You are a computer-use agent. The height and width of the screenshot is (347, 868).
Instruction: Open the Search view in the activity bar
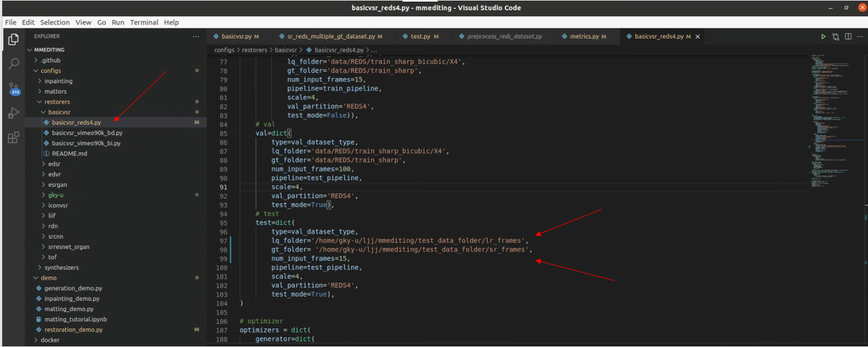coord(13,63)
